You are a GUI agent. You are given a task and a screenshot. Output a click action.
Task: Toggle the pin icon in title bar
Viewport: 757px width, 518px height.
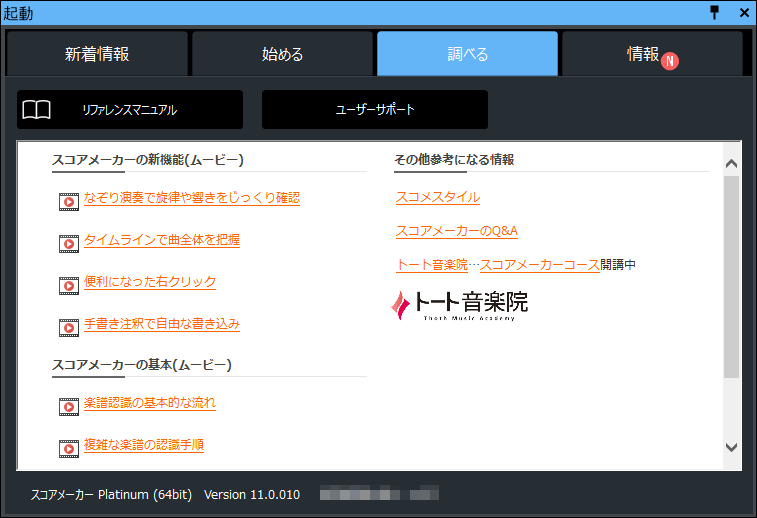point(714,12)
